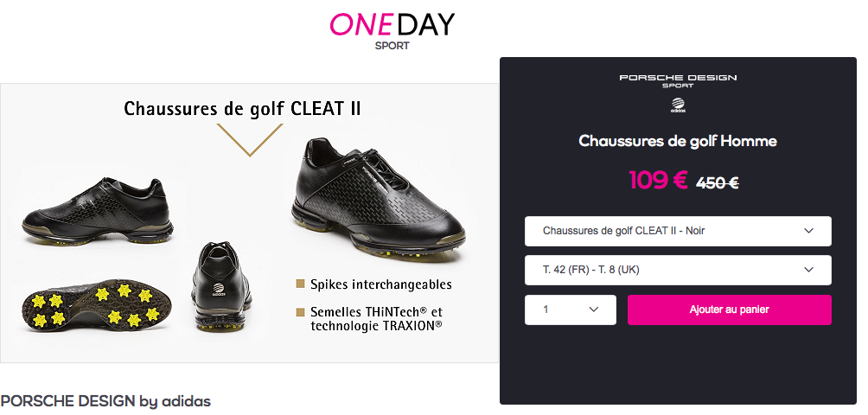Image resolution: width=868 pixels, height=415 pixels.
Task: Open the CLEAT II - Noir model dropdown
Action: click(x=678, y=231)
